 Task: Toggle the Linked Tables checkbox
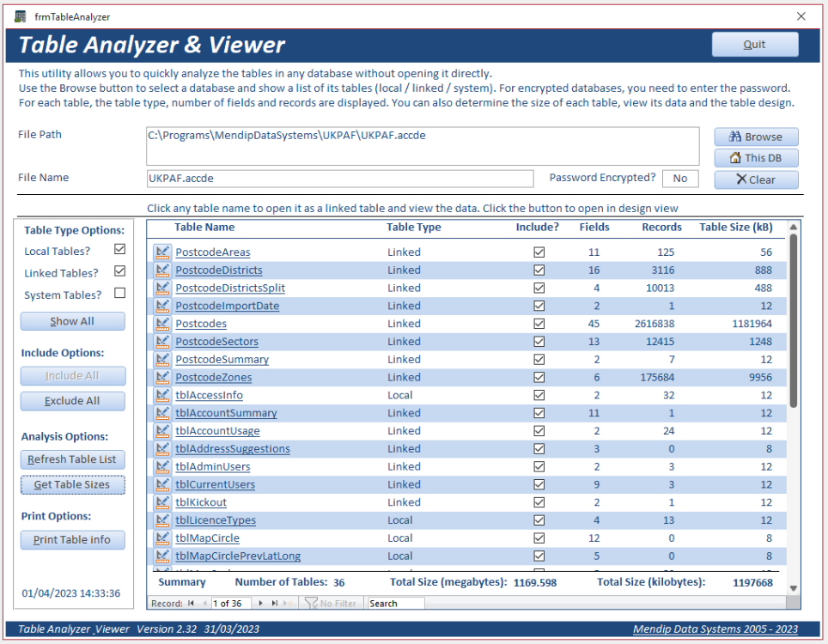(x=120, y=271)
